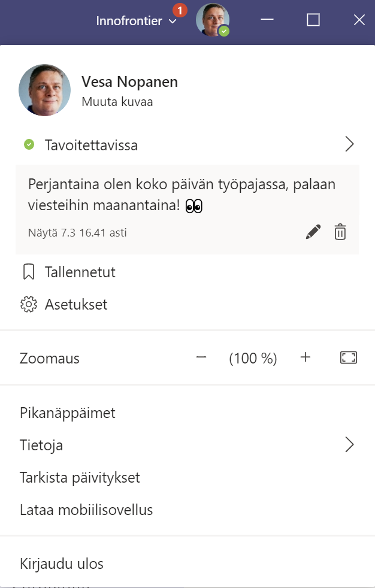The image size is (375, 588).
Task: Zoom out with the minus button
Action: click(201, 358)
